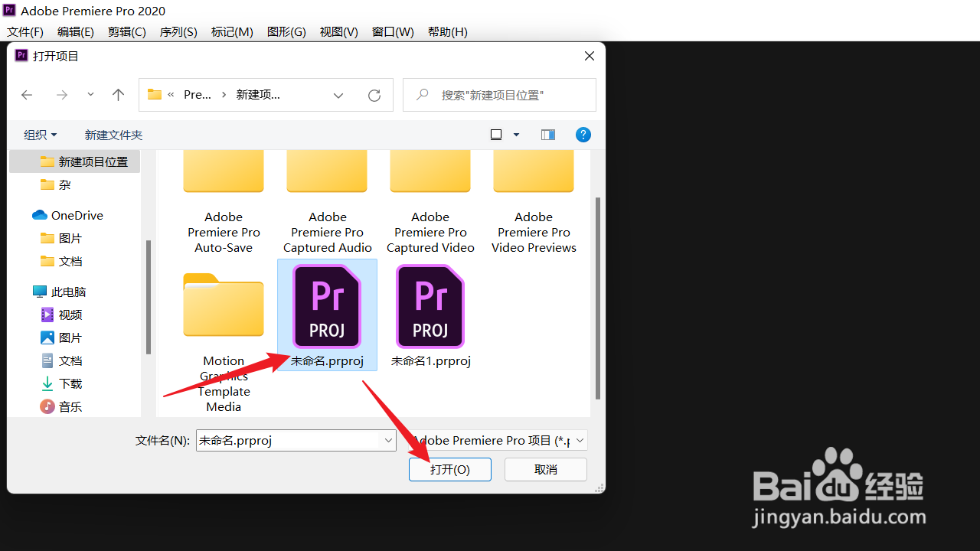Open the 编辑(E) menu
The image size is (980, 551).
coord(76,32)
